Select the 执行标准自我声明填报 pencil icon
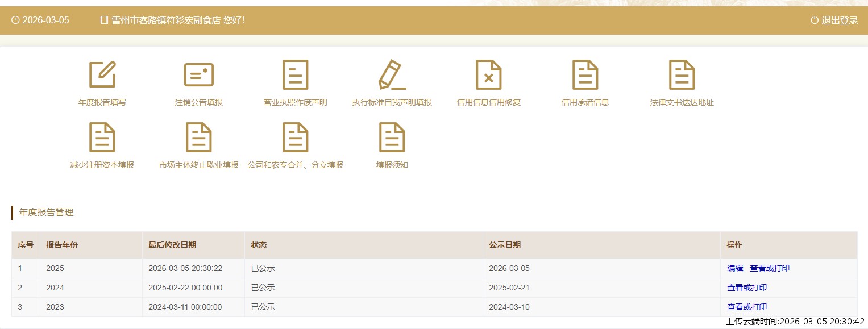The image size is (868, 329). (x=392, y=74)
